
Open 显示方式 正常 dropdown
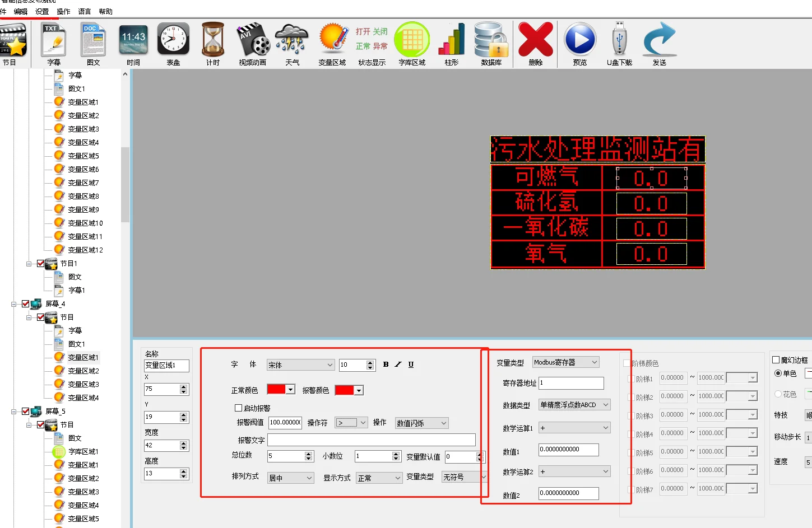point(379,478)
